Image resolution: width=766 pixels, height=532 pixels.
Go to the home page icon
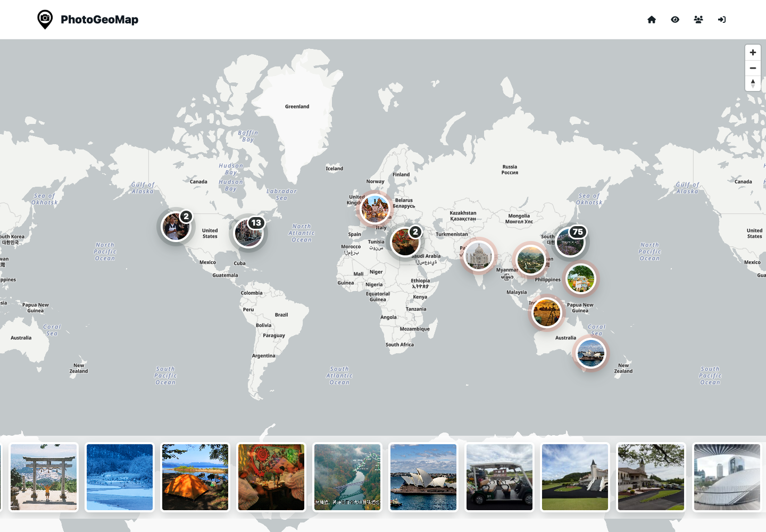click(652, 20)
